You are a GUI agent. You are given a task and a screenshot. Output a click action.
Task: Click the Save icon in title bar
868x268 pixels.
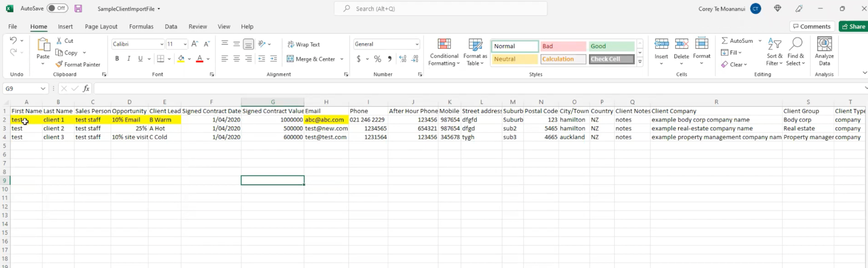pos(78,9)
